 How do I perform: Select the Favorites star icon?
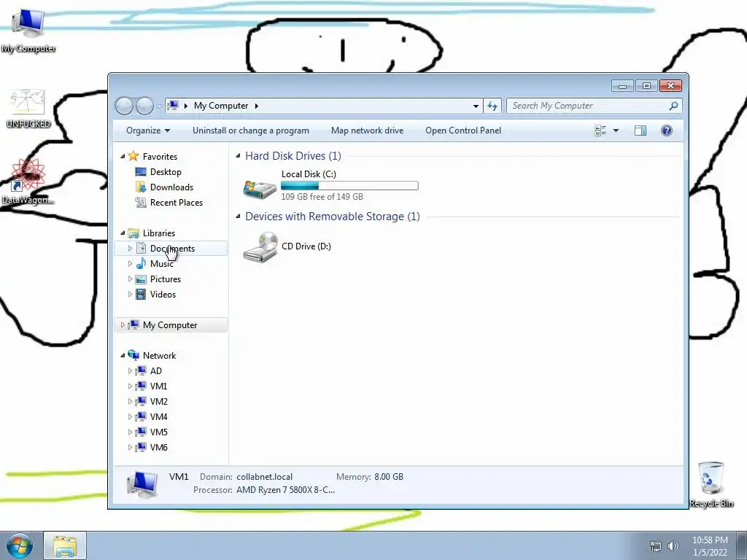click(133, 156)
